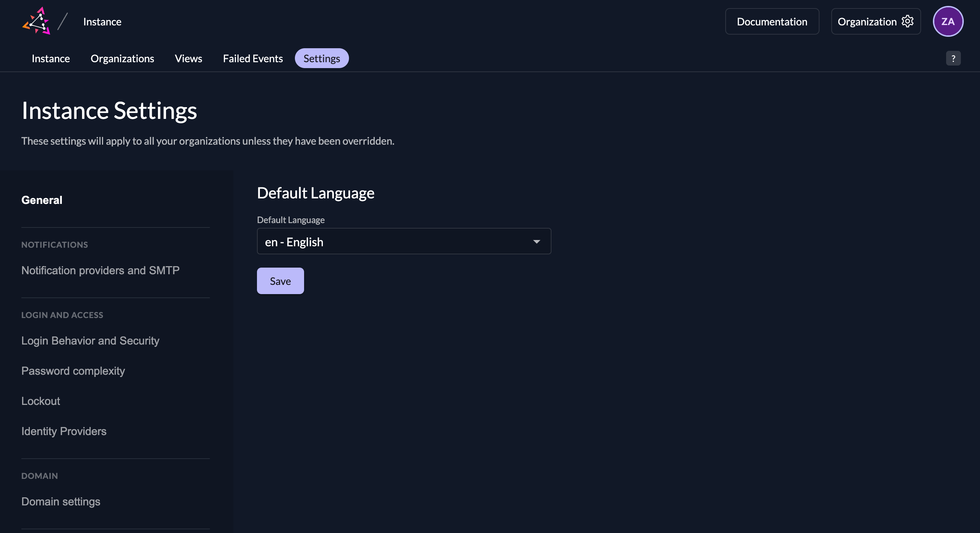Open the ZA user avatar menu

(x=948, y=21)
